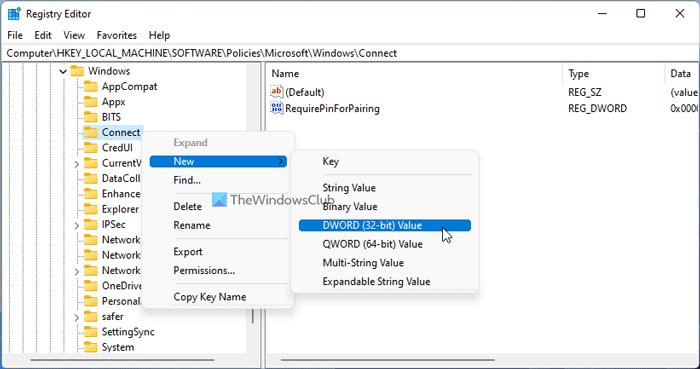Select the DataColl... key folder icon
Viewport: 700px width, 369px height.
tap(91, 178)
